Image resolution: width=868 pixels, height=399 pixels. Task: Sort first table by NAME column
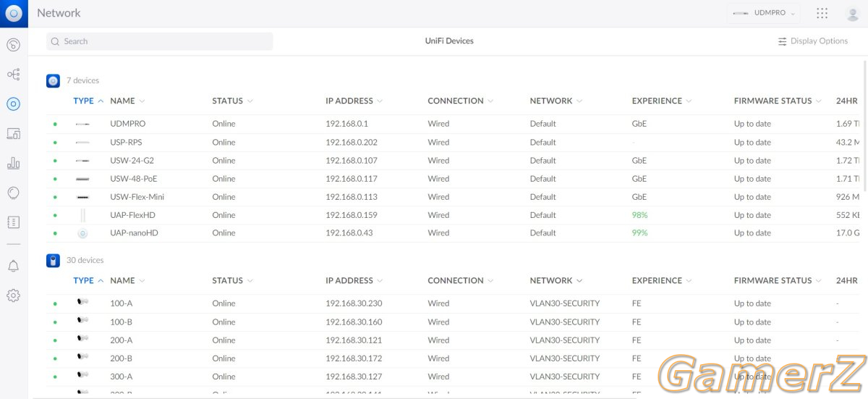127,101
